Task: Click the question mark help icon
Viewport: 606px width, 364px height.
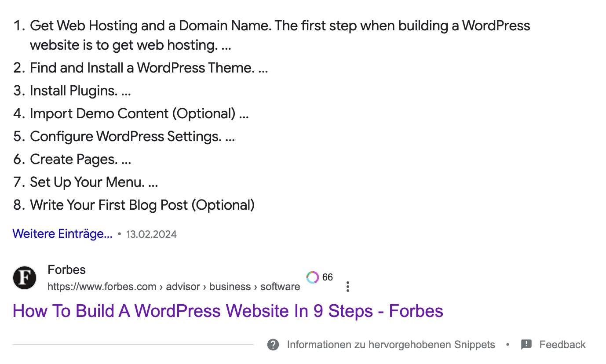Action: 273,345
